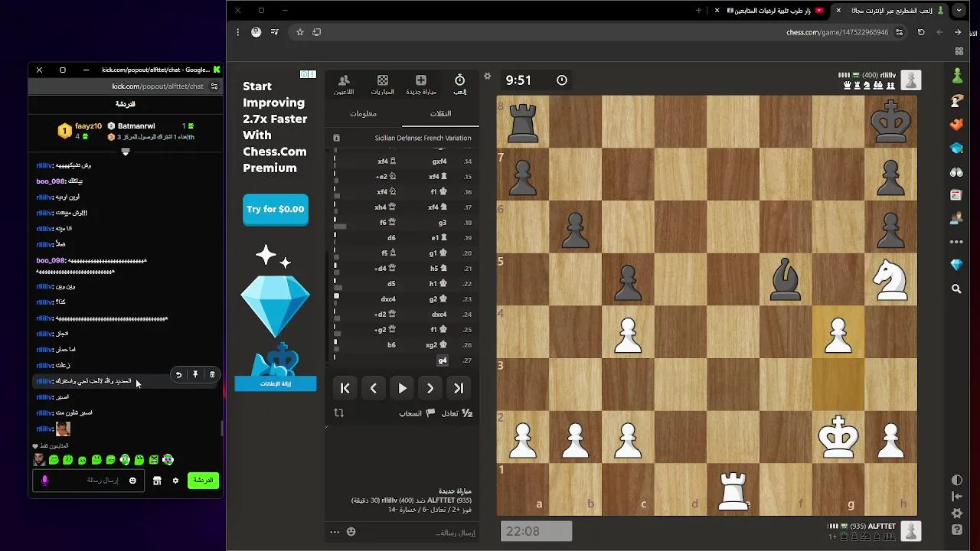Open sidebar settings gear at bottom
This screenshot has height=551, width=980.
point(956,514)
